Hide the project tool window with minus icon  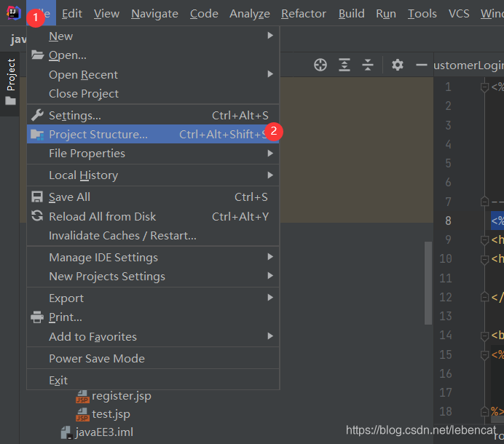(422, 66)
